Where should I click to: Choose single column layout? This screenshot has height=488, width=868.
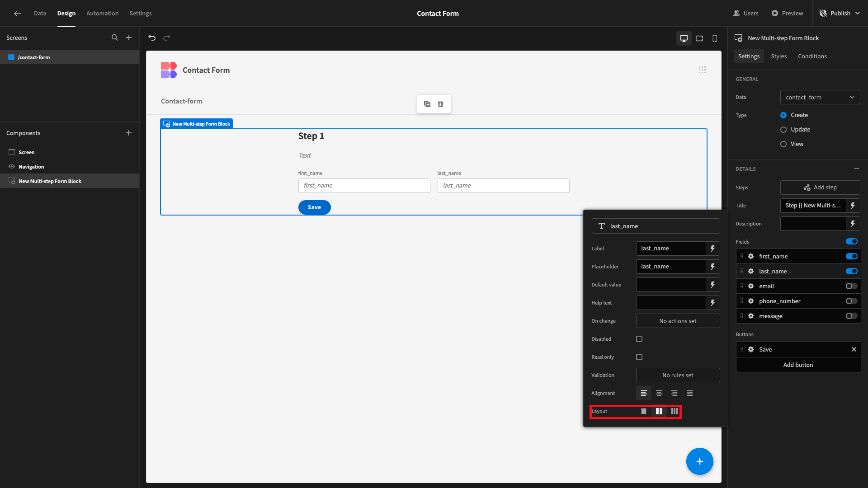(644, 411)
